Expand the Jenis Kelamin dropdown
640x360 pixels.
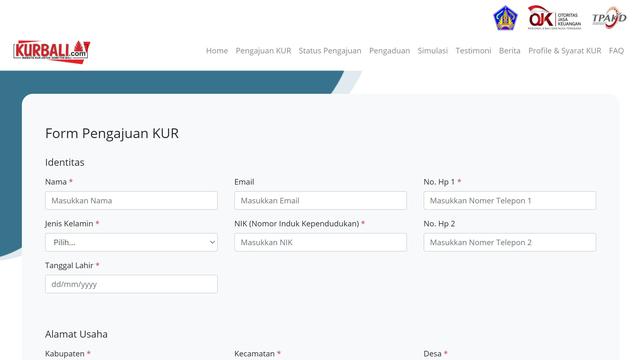click(x=131, y=242)
